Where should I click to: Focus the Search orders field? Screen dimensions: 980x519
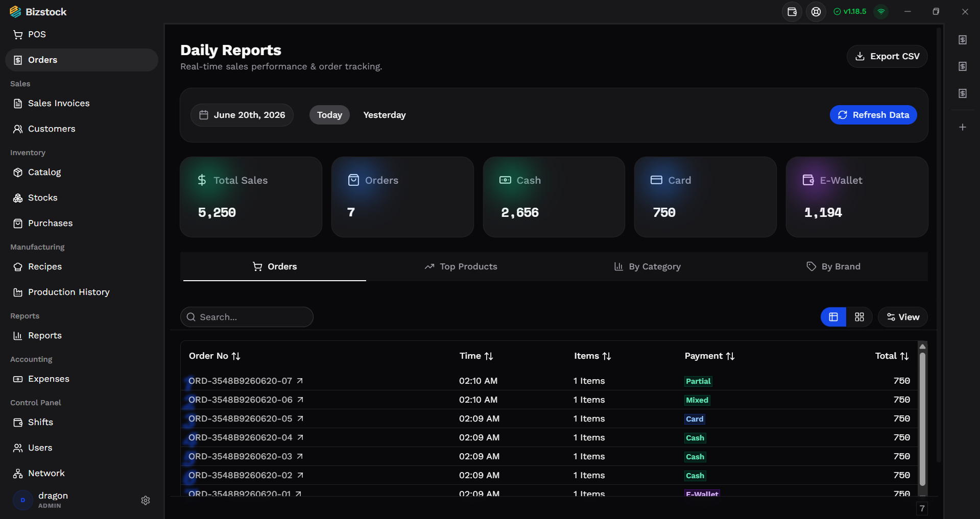point(247,317)
